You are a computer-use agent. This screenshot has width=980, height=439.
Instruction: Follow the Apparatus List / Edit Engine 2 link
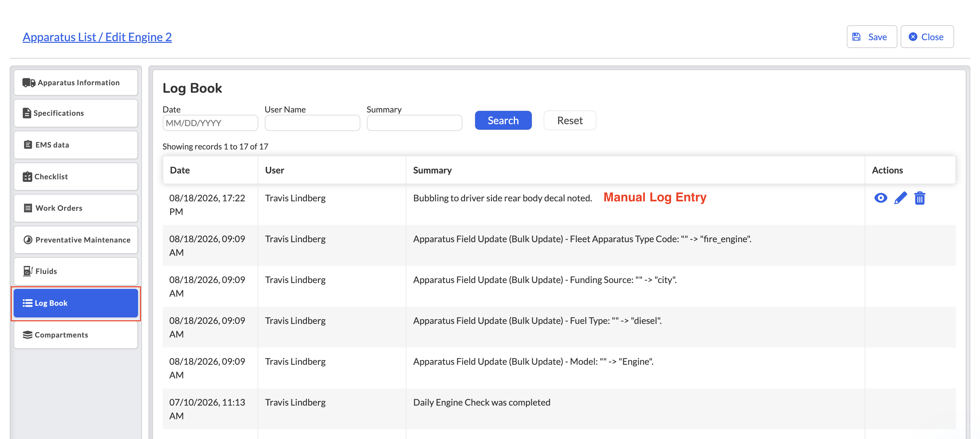(97, 37)
